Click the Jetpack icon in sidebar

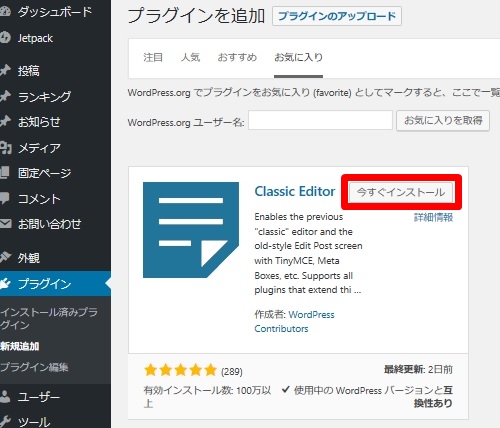coord(5,38)
